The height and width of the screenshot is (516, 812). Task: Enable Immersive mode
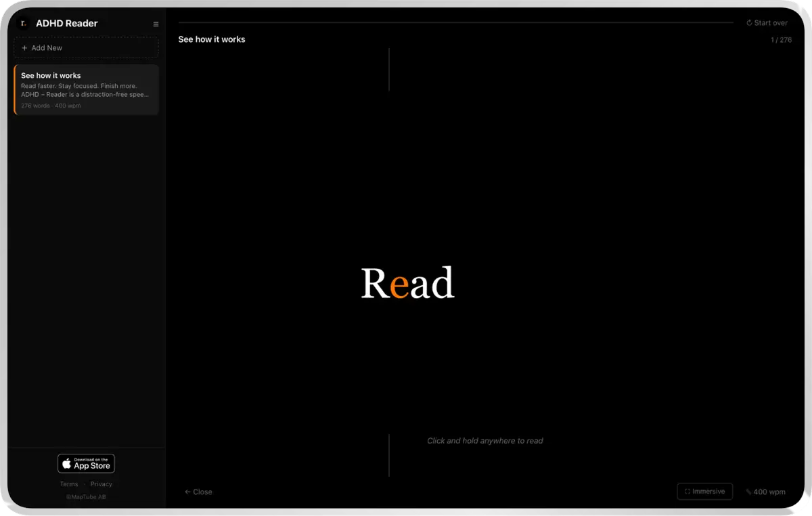click(704, 492)
